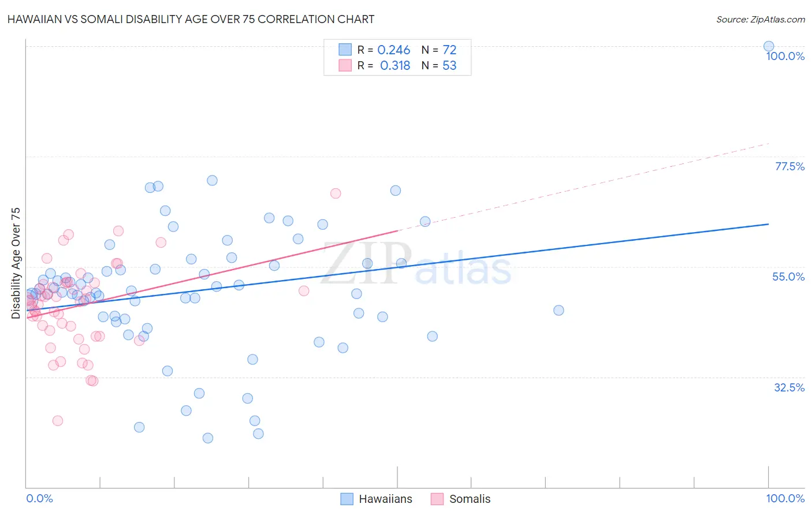Click the pink Somalis legend swatch at bottom

coord(437,499)
